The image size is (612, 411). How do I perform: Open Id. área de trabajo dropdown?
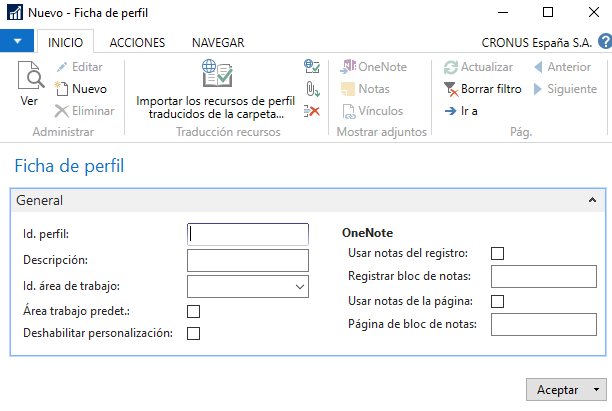[300, 287]
